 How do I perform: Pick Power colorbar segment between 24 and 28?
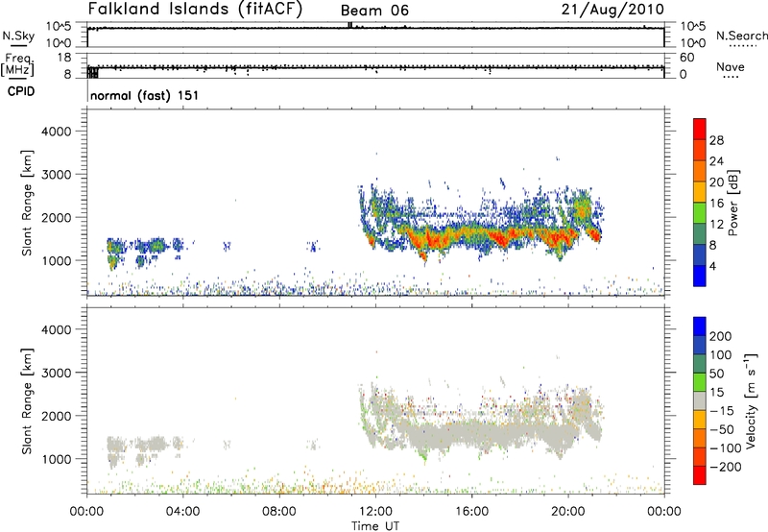click(x=700, y=150)
